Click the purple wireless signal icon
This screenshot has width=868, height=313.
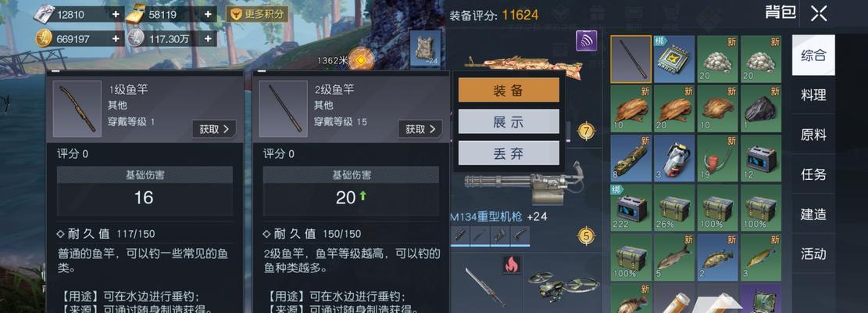click(x=586, y=41)
